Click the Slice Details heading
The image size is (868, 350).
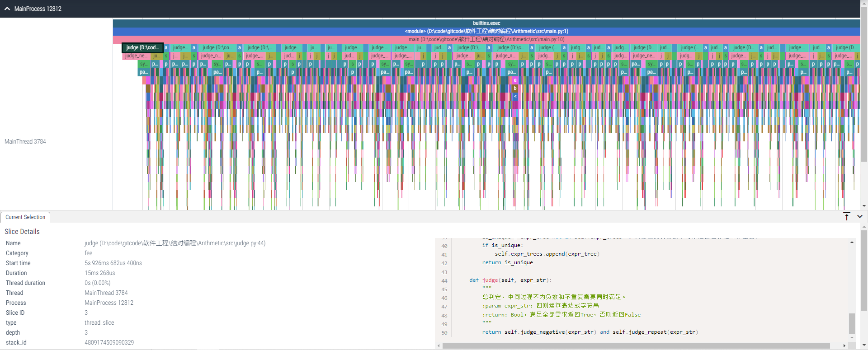(x=22, y=232)
